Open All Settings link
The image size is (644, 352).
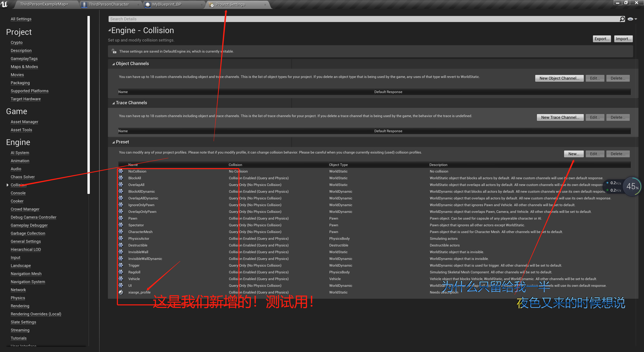21,19
